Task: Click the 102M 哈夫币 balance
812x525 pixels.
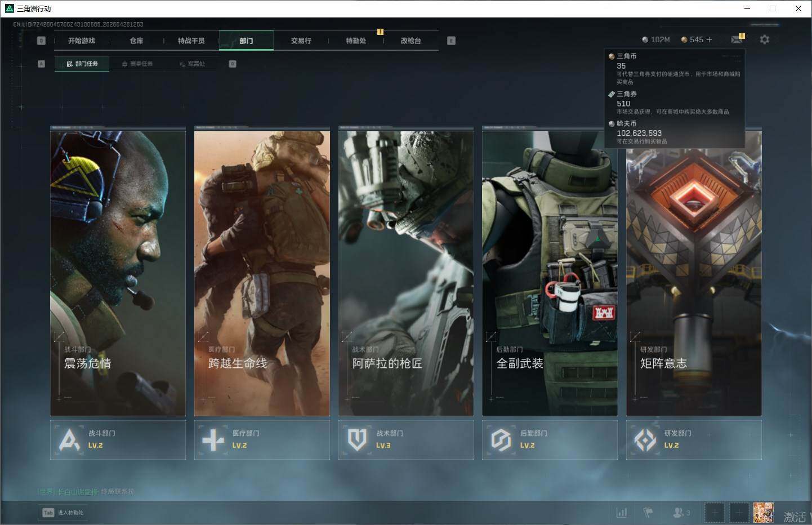Action: (655, 39)
